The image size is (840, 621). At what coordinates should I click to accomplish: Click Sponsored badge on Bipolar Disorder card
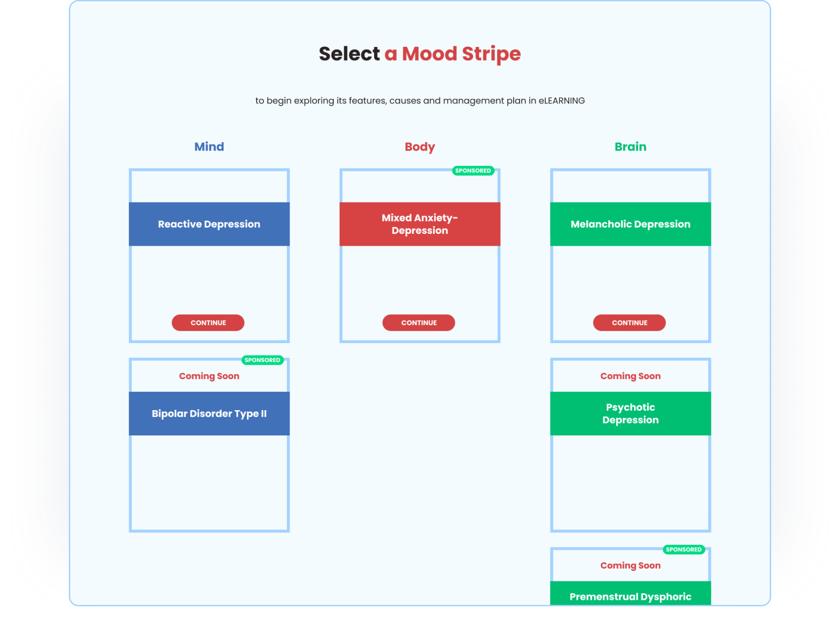(x=262, y=360)
